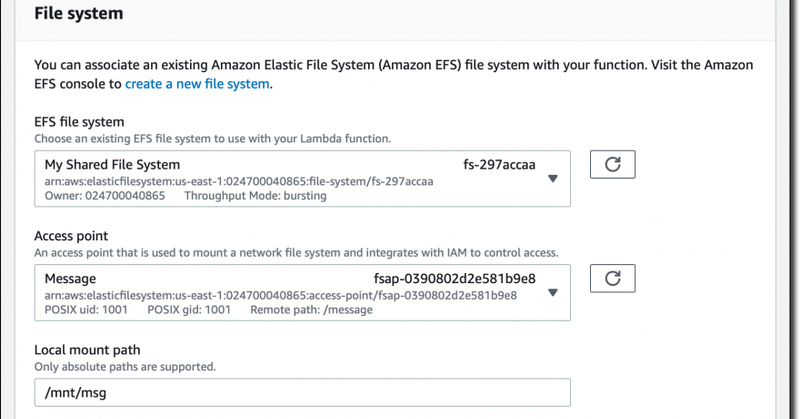Click the "File system" section heading

tap(78, 14)
